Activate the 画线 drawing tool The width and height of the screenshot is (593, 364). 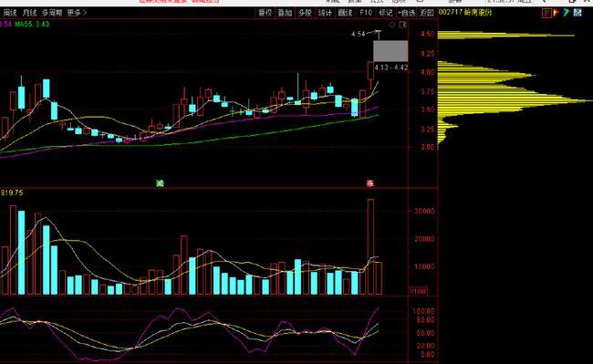tap(345, 13)
